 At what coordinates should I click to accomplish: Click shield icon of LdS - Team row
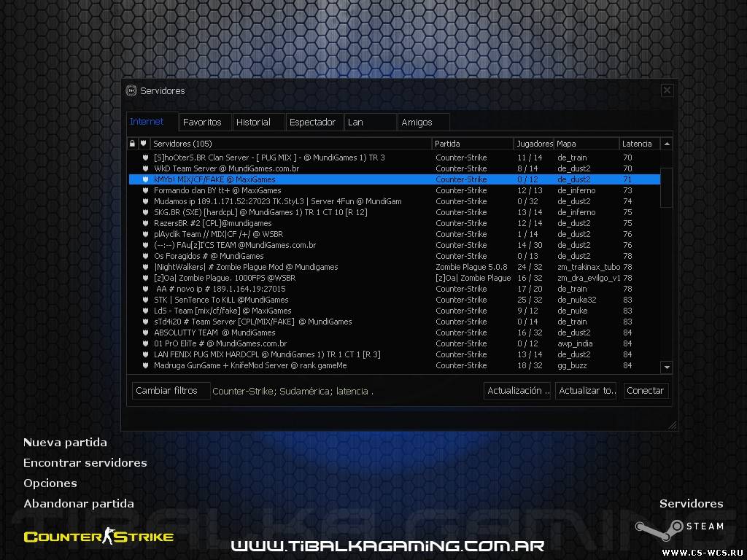pos(146,311)
